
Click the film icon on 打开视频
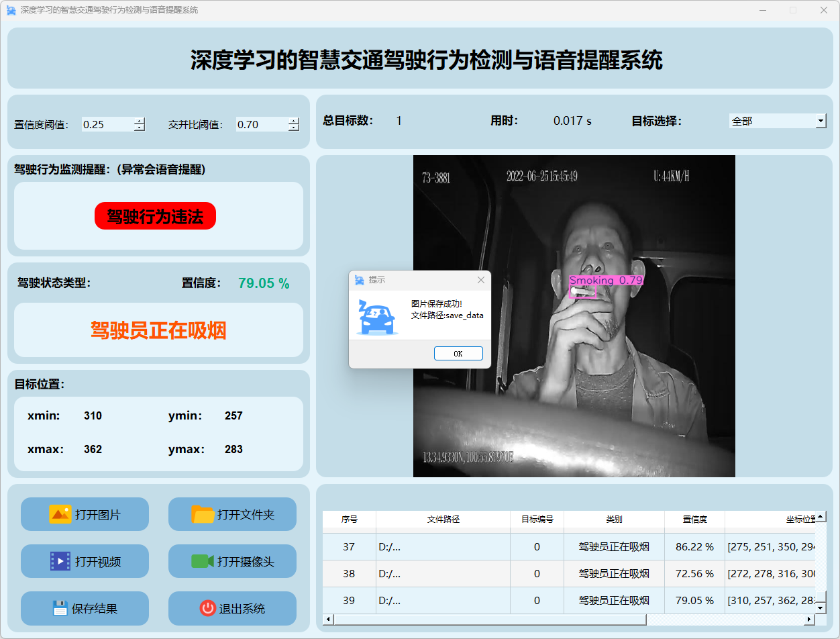[60, 561]
